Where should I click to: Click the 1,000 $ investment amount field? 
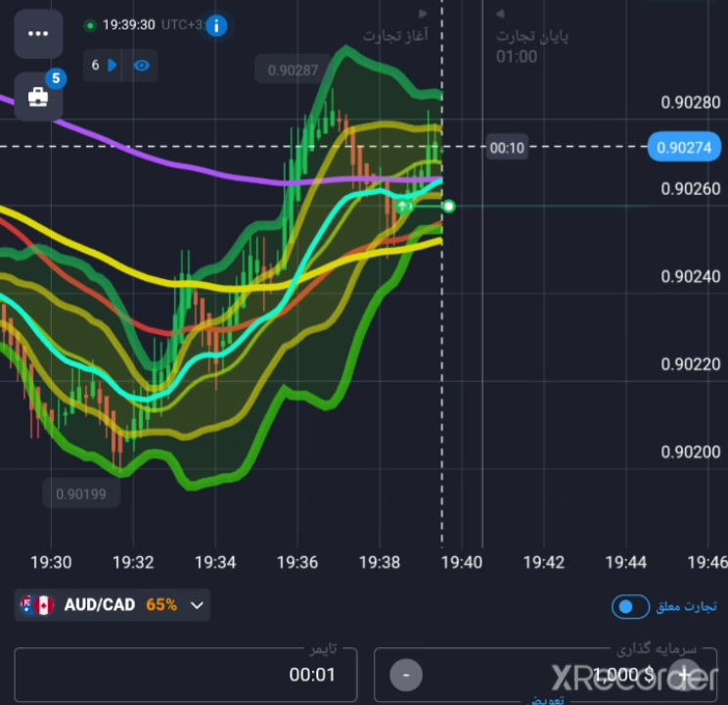pyautogui.click(x=546, y=675)
